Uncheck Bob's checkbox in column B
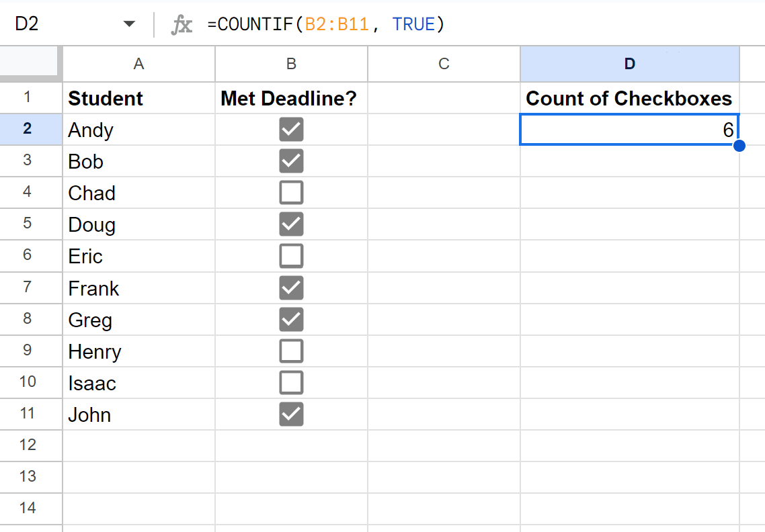 click(x=290, y=161)
